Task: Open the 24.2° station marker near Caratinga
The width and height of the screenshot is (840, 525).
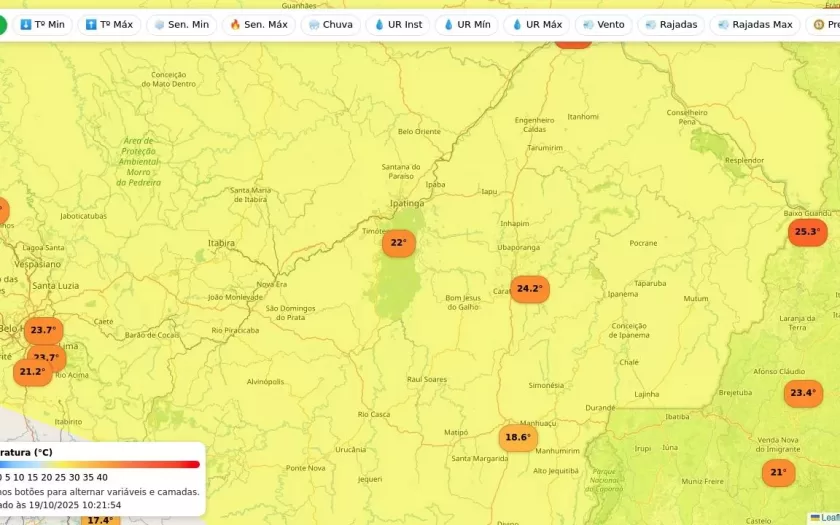Action: [x=529, y=289]
